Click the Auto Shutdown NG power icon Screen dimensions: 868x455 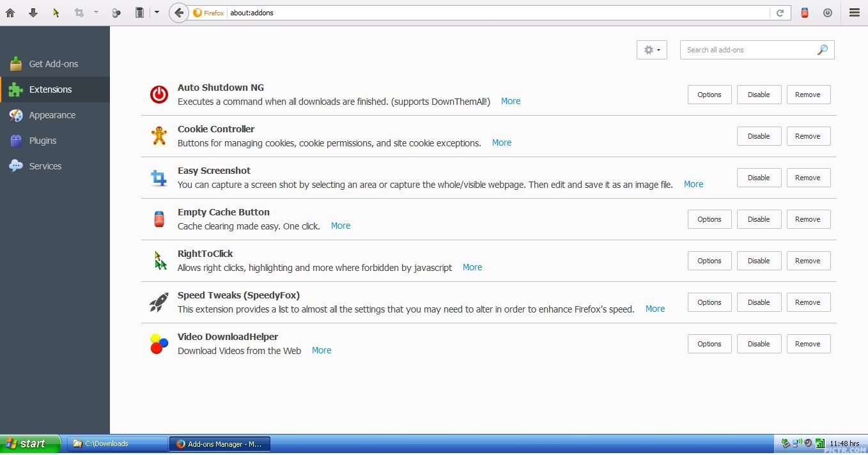[159, 95]
